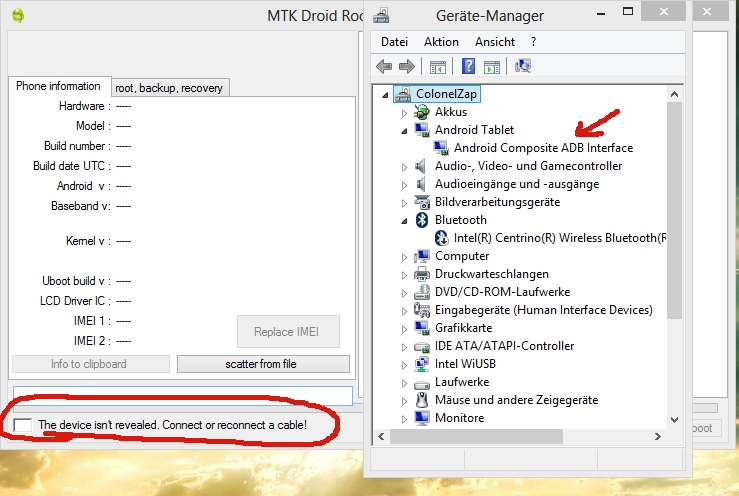This screenshot has height=496, width=739.
Task: Switch to the Phone information tab
Action: tap(58, 86)
